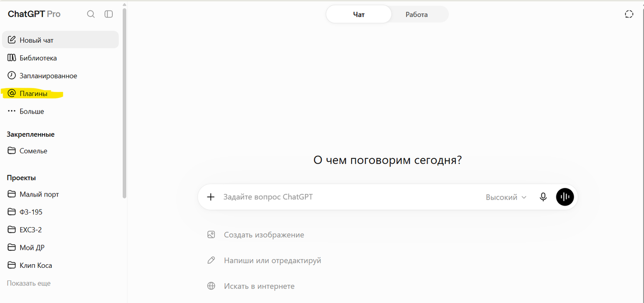644x303 pixels.
Task: Expand the Больше menu in the sidebar
Action: 60,111
